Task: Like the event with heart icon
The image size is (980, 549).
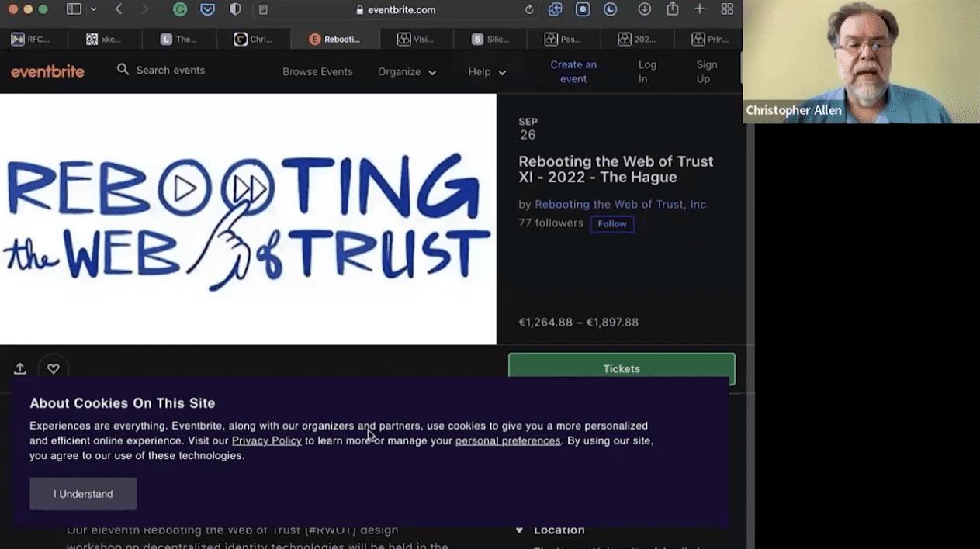Action: click(54, 369)
